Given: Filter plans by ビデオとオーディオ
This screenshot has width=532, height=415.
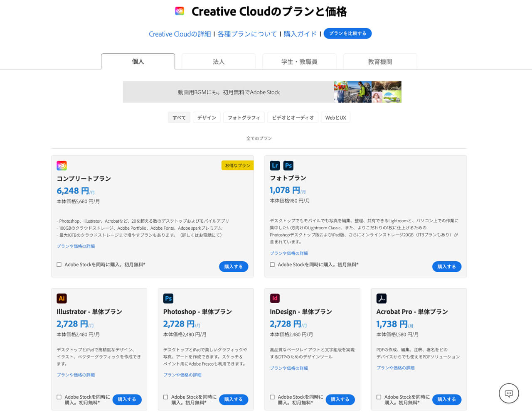Looking at the screenshot, I should (x=293, y=118).
